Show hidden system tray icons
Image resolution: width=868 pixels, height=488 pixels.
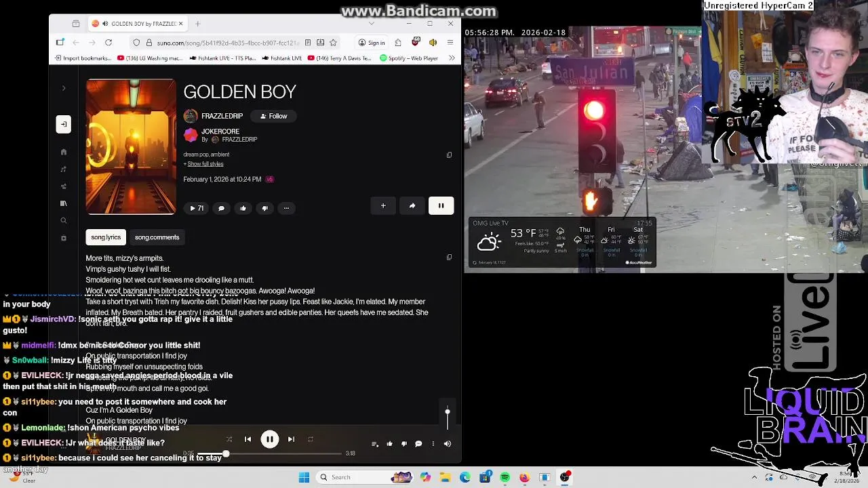[754, 477]
